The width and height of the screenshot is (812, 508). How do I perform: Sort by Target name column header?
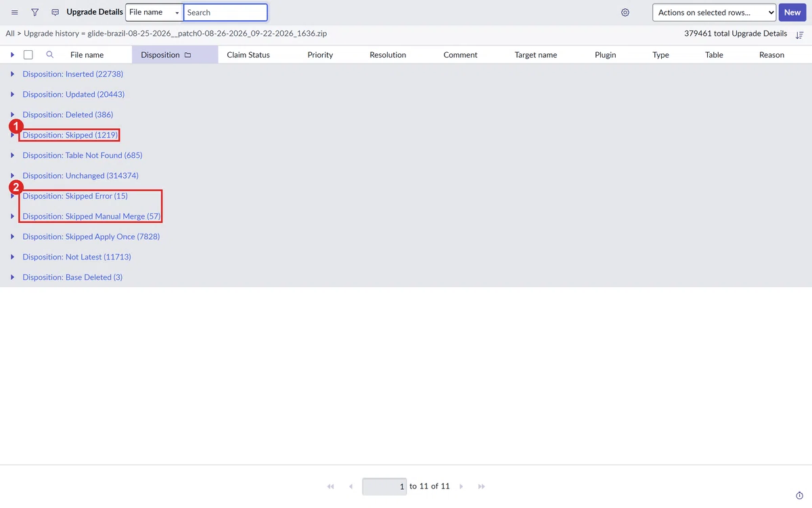pyautogui.click(x=536, y=55)
